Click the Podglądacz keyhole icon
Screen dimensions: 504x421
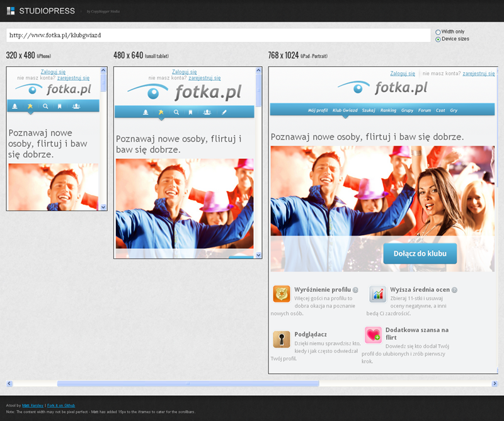pos(282,339)
